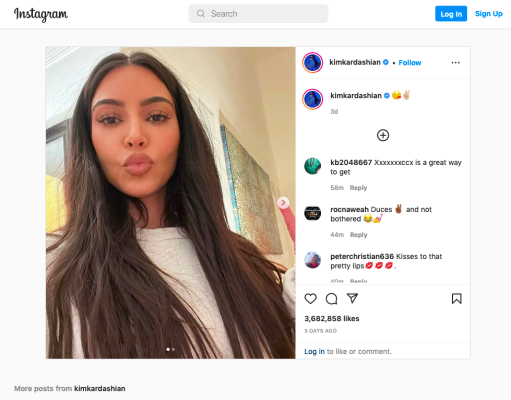Open kimkardashian profile picture in header

tap(312, 62)
